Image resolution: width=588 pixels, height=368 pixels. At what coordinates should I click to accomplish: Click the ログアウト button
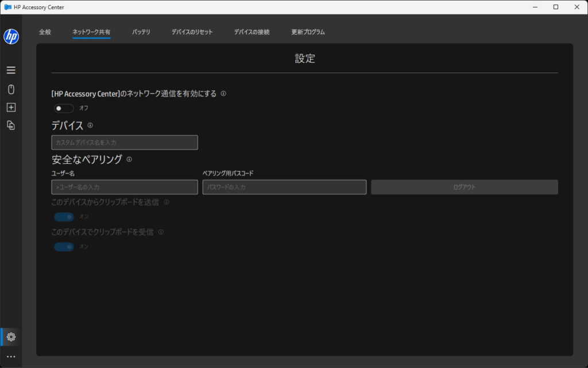click(464, 187)
